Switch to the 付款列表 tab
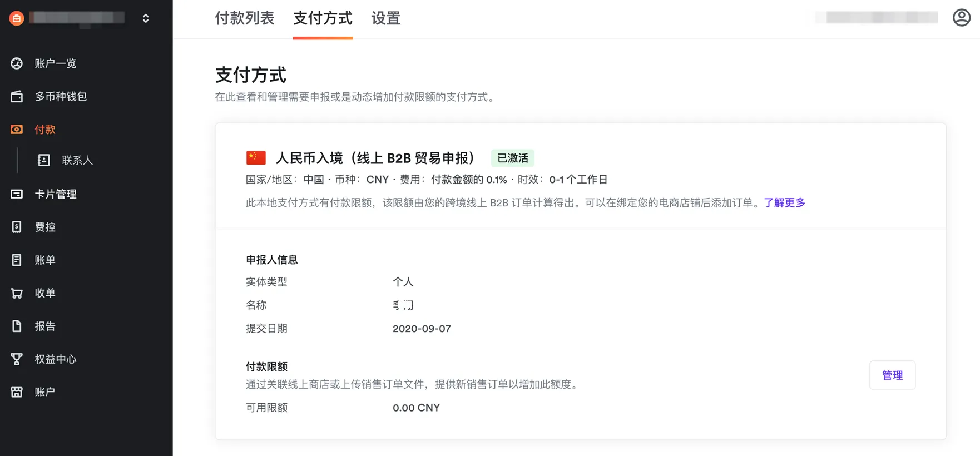The image size is (980, 456). pyautogui.click(x=245, y=18)
